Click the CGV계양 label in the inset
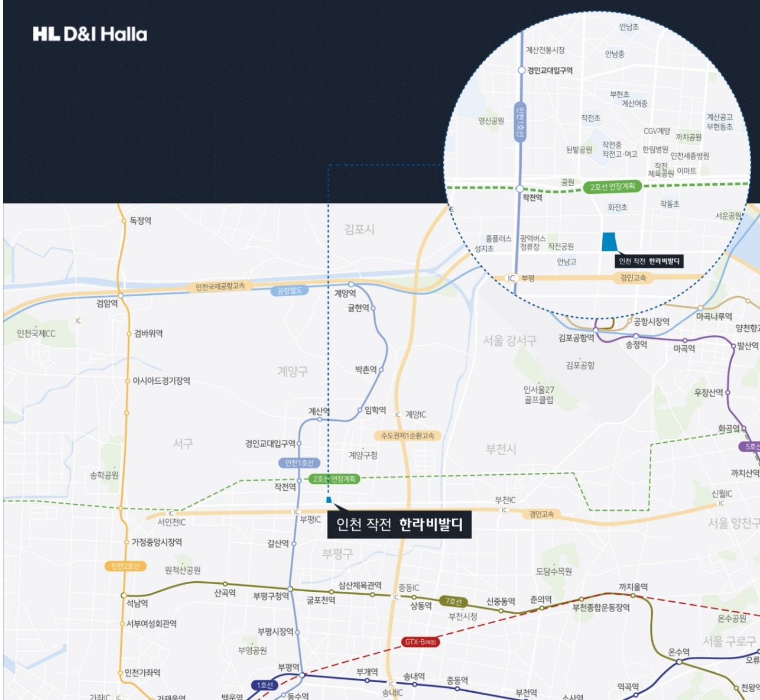Viewport: 760px width, 700px height. pyautogui.click(x=657, y=131)
